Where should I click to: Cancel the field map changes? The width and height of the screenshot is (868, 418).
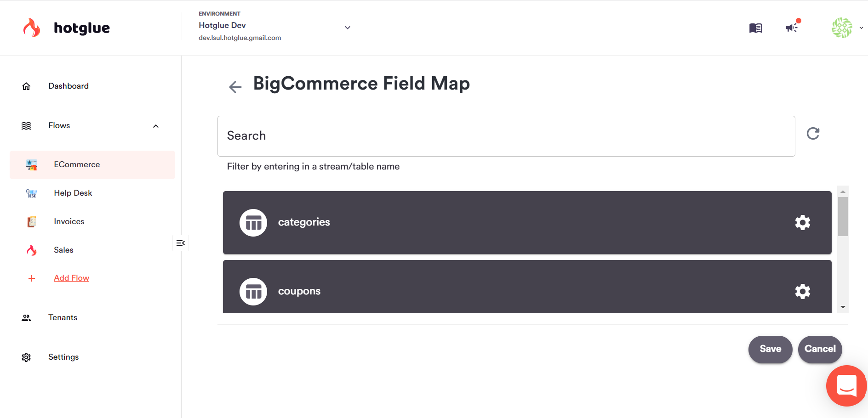pyautogui.click(x=820, y=349)
